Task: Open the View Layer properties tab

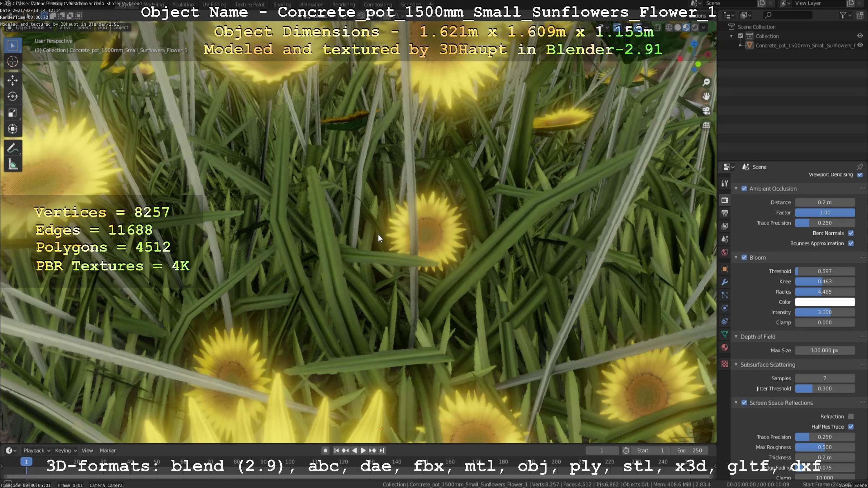Action: point(724,226)
